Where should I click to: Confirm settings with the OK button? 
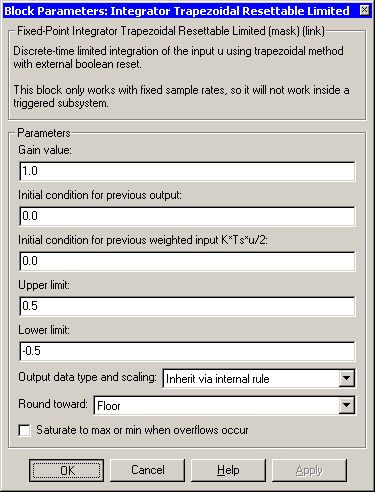[67, 470]
